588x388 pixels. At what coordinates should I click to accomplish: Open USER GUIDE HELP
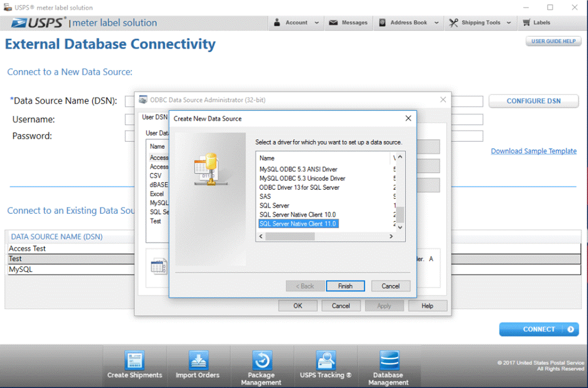tap(553, 41)
